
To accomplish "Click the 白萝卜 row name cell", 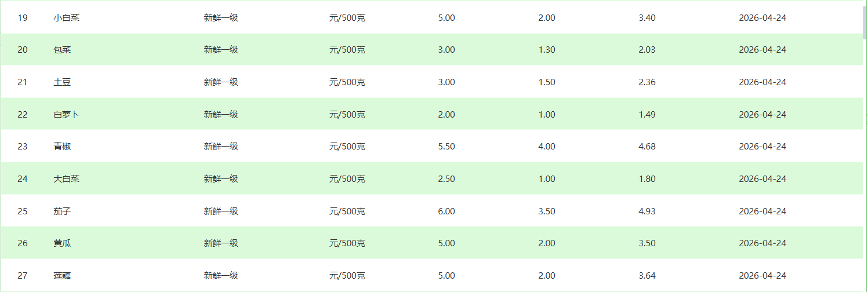I will pyautogui.click(x=66, y=115).
